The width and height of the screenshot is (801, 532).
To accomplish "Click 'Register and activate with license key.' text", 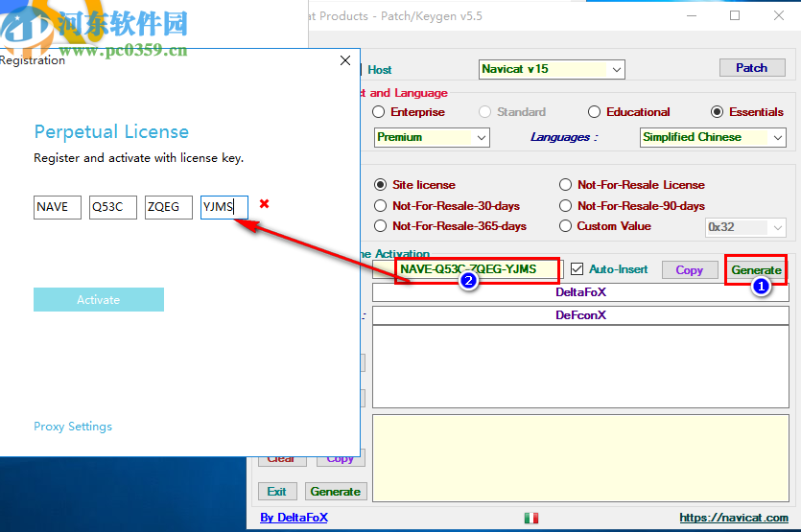I will coord(138,158).
